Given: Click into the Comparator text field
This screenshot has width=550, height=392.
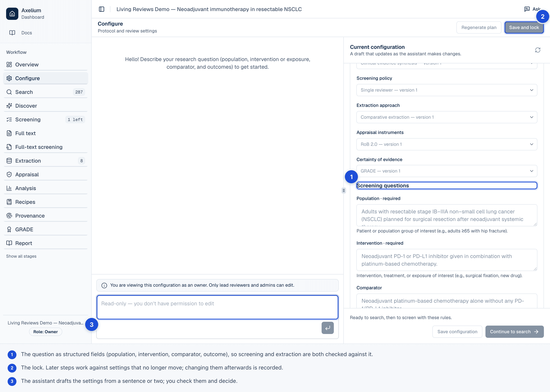Looking at the screenshot, I should [x=447, y=301].
